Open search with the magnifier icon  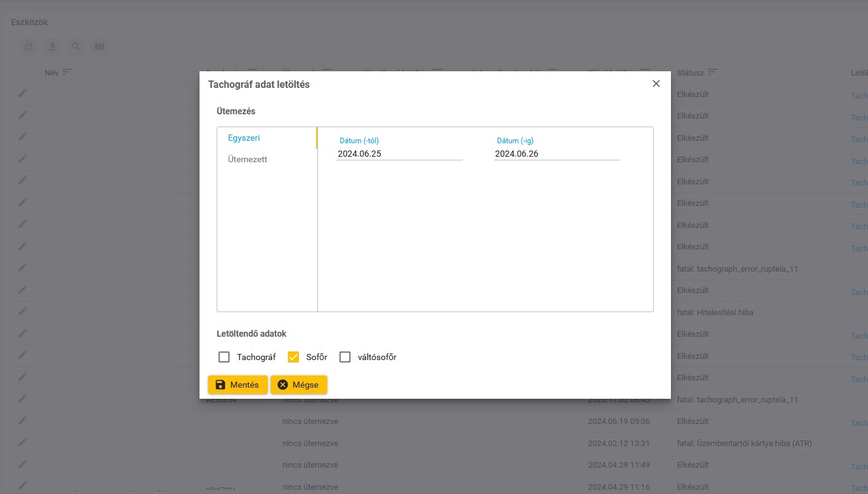76,47
